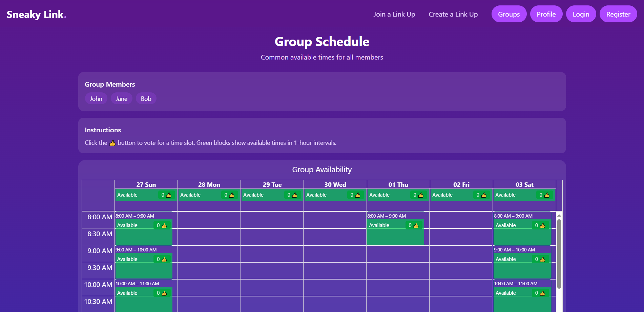Select group member John chip

[x=96, y=98]
